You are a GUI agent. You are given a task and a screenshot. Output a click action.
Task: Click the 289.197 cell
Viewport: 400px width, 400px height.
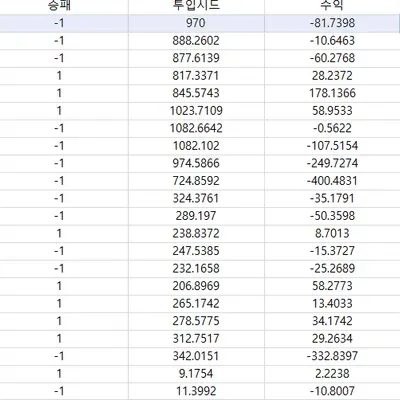tap(196, 216)
